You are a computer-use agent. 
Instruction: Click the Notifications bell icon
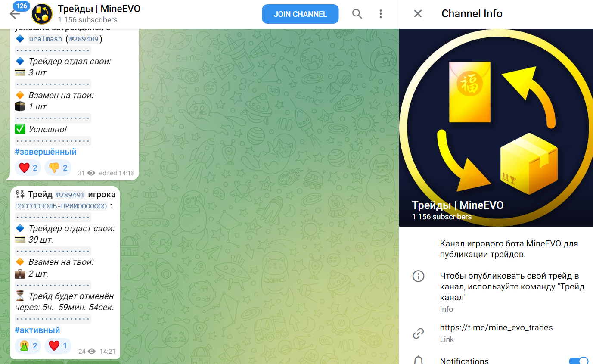[418, 361]
